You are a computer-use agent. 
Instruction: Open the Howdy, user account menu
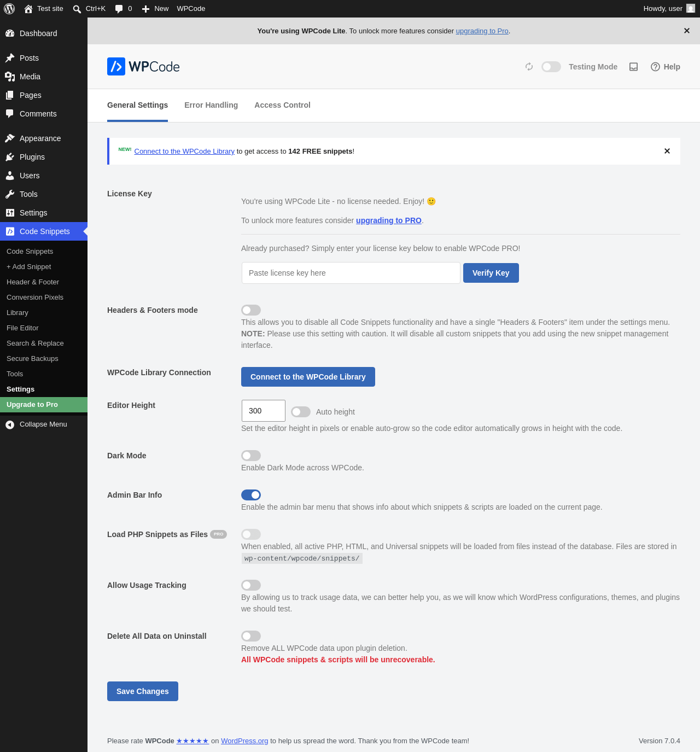(669, 9)
